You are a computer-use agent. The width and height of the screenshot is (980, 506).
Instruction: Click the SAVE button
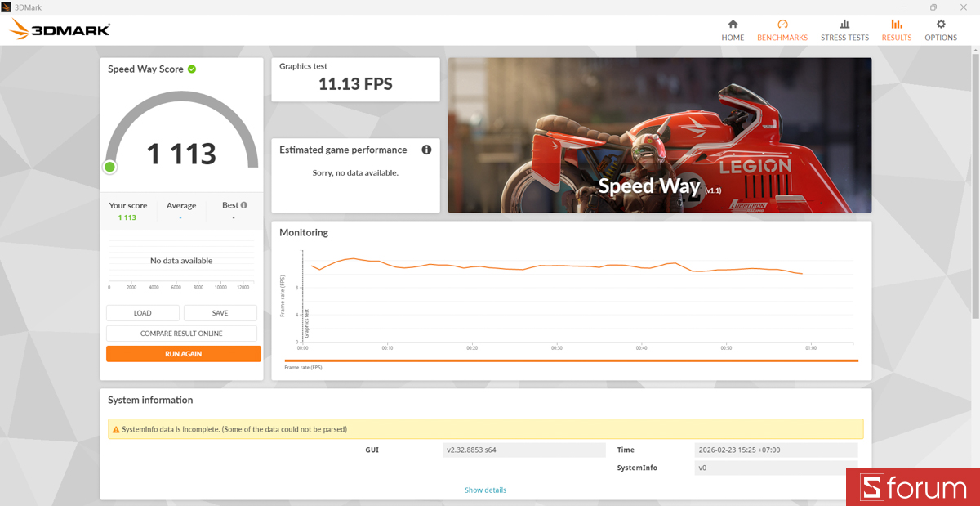tap(220, 312)
